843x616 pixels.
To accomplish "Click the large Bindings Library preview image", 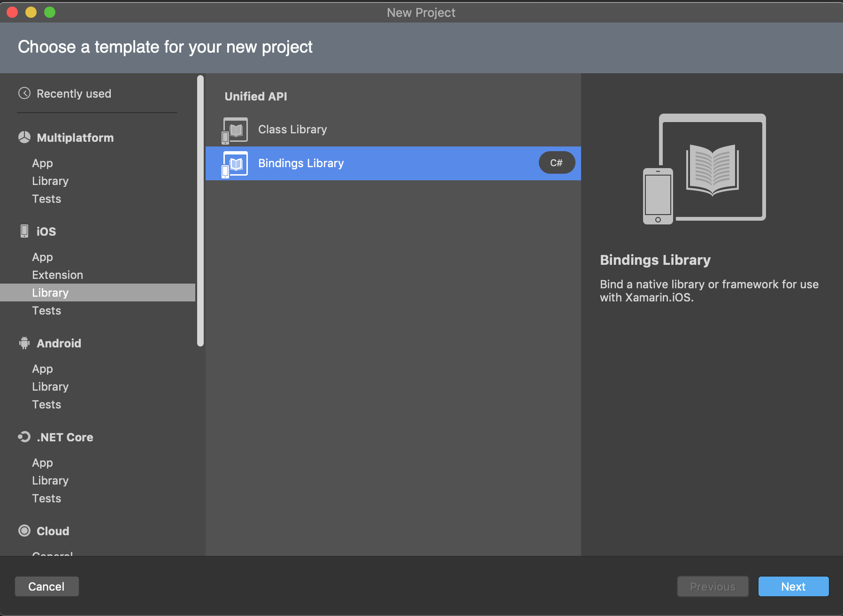I will 705,169.
